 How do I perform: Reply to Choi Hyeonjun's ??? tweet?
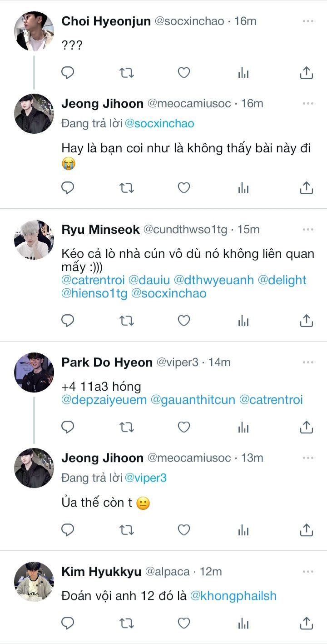point(68,73)
